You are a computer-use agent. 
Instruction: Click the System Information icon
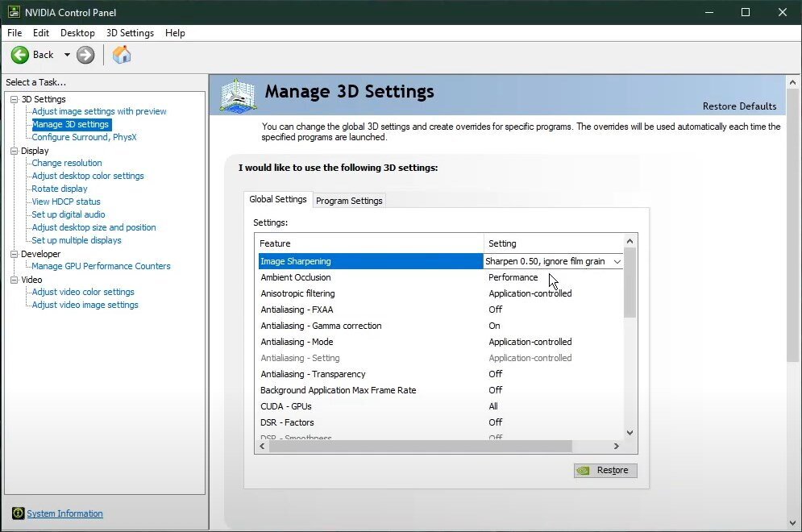point(18,513)
